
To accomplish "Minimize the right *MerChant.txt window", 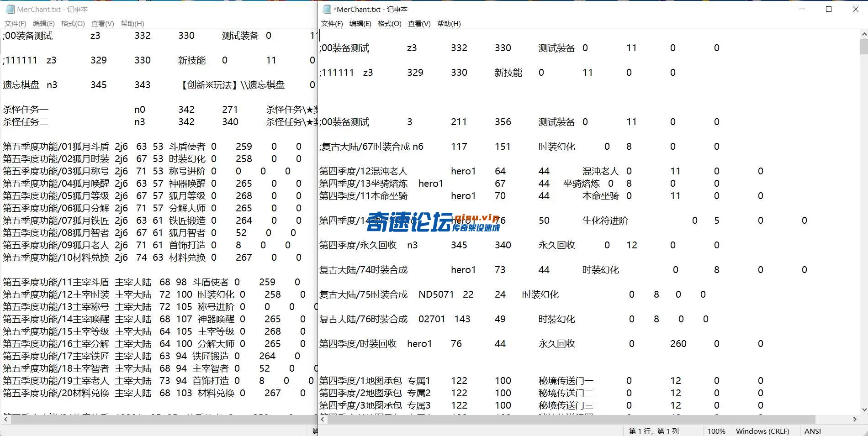I will [x=802, y=9].
